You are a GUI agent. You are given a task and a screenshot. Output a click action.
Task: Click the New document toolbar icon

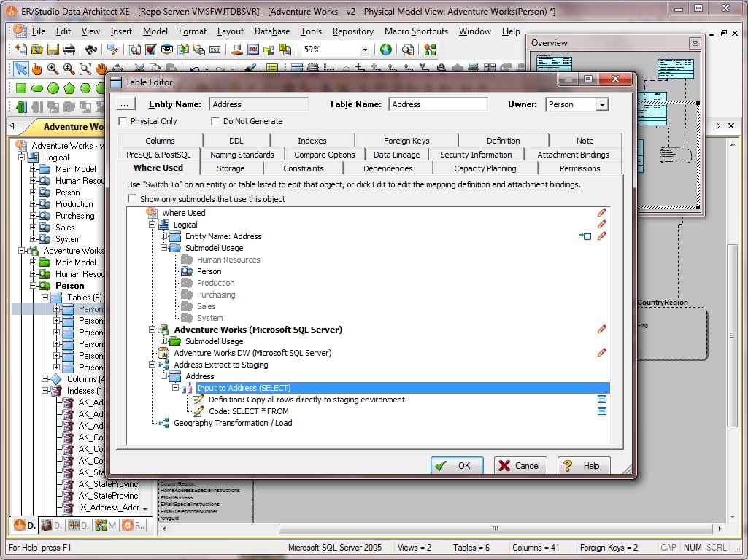(21, 50)
